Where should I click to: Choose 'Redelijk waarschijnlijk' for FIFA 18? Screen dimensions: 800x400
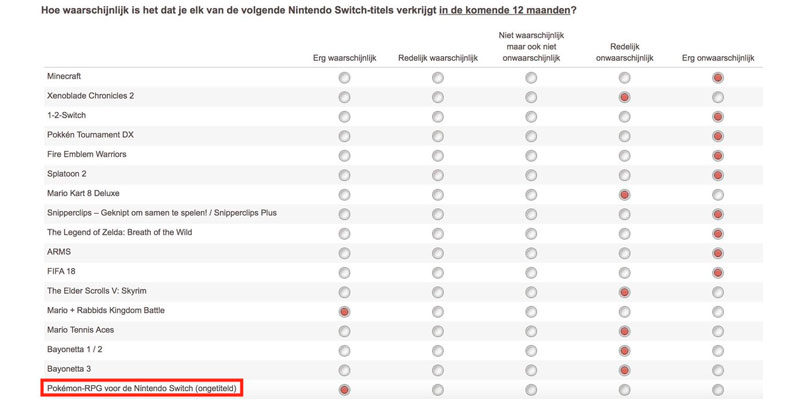point(437,273)
